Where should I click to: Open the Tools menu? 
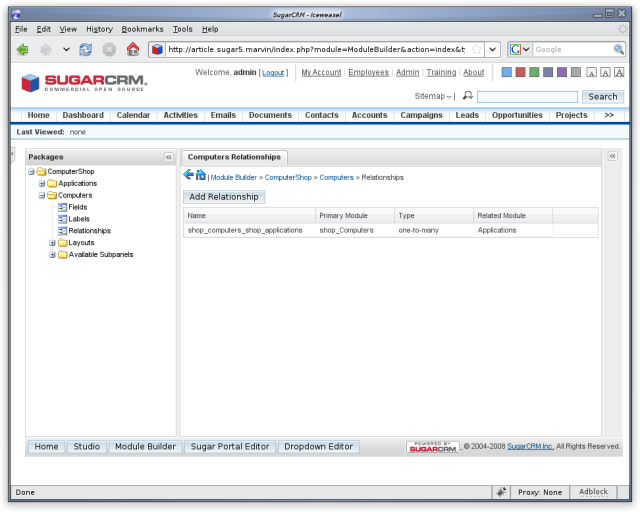182,29
